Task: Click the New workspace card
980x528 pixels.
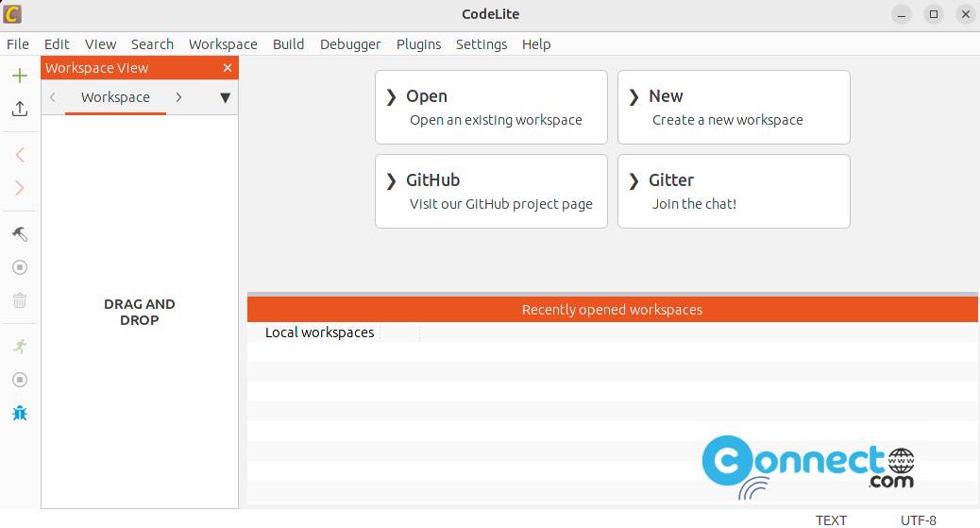Action: coord(734,107)
